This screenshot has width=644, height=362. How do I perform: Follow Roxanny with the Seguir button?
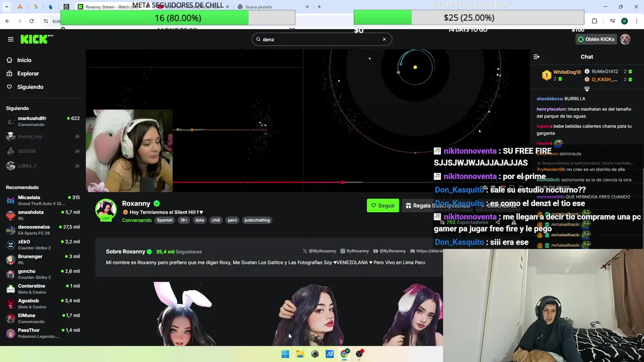383,206
